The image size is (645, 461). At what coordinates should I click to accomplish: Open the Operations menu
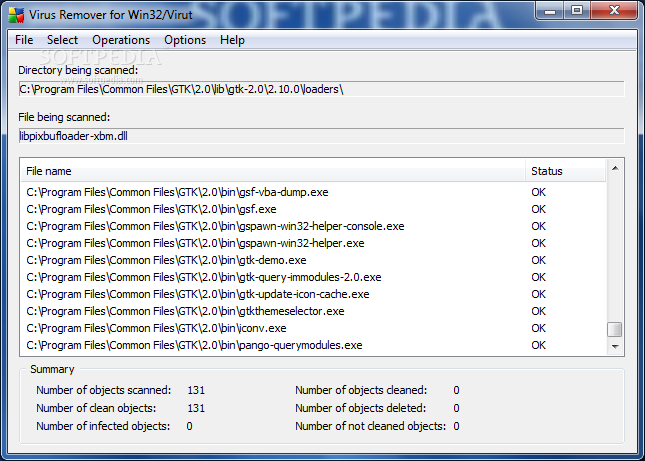(121, 40)
